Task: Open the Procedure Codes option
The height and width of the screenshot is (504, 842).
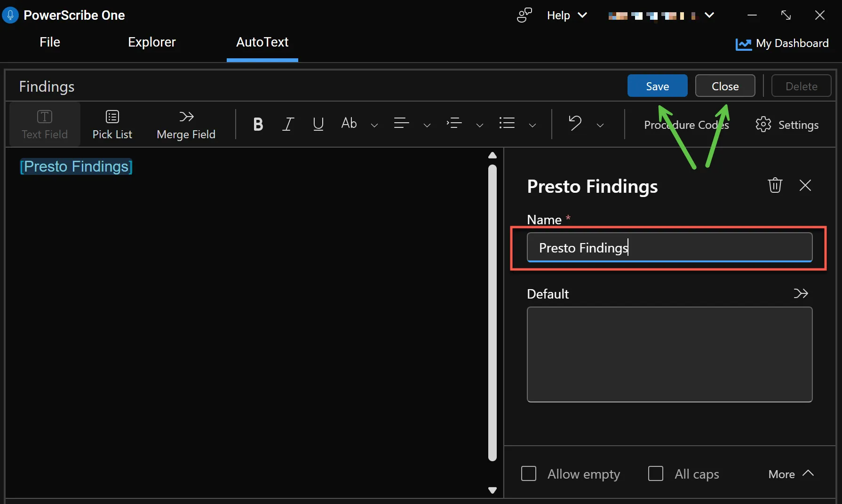Action: point(686,125)
